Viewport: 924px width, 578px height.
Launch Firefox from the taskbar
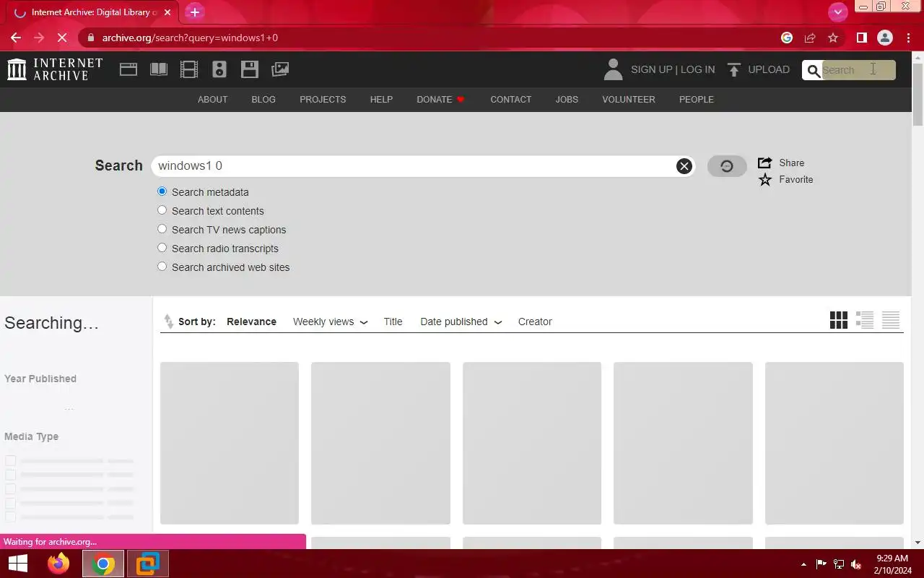click(58, 564)
